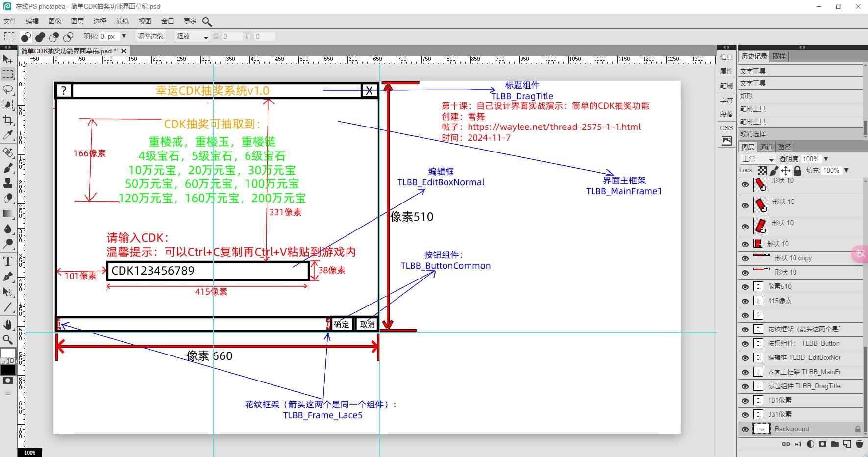The image size is (868, 457).
Task: Switch to the 路径 tab
Action: click(x=785, y=147)
